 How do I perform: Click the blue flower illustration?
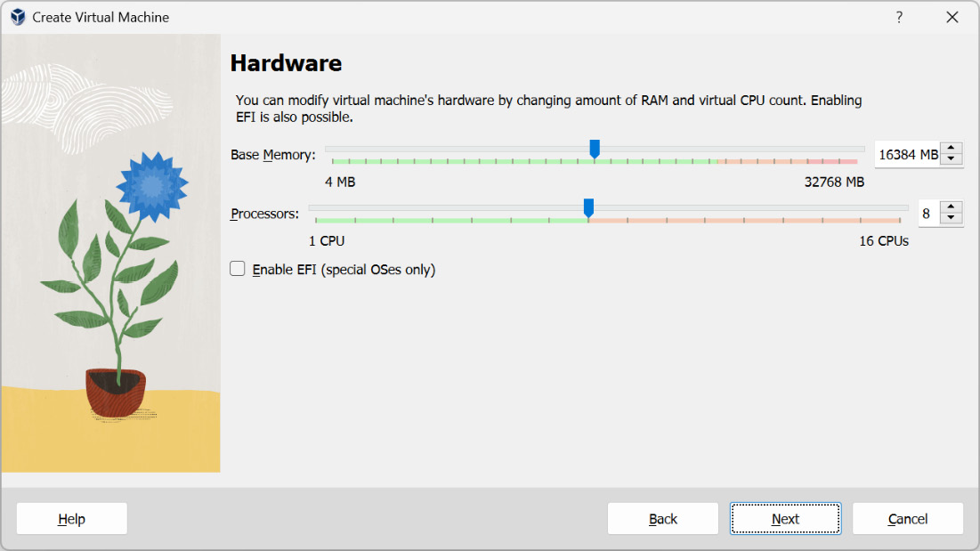click(152, 186)
